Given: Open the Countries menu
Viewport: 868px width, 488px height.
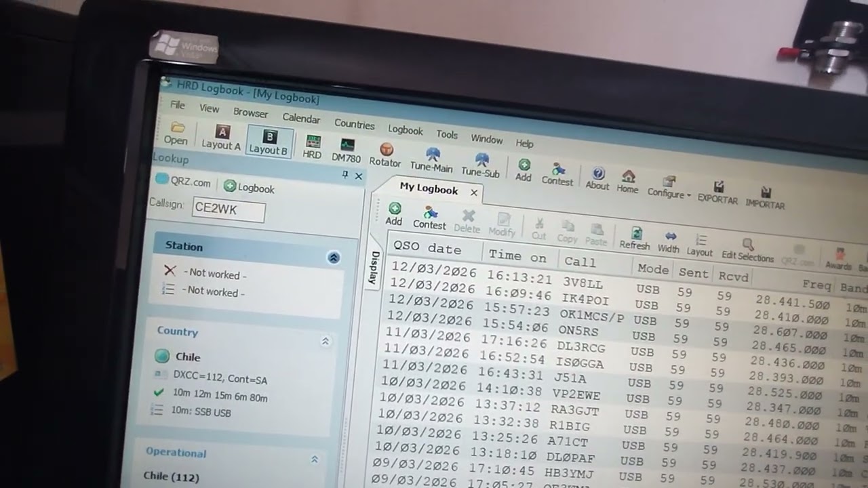Looking at the screenshot, I should pyautogui.click(x=354, y=125).
